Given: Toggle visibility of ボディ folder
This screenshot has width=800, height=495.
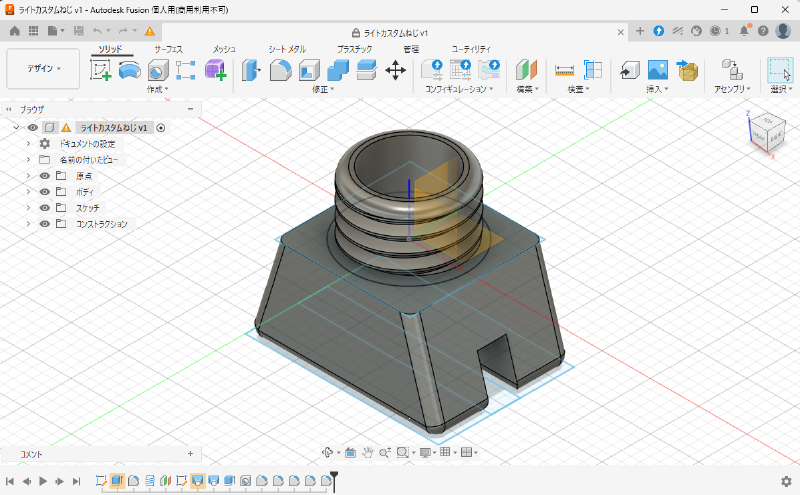Looking at the screenshot, I should [45, 192].
